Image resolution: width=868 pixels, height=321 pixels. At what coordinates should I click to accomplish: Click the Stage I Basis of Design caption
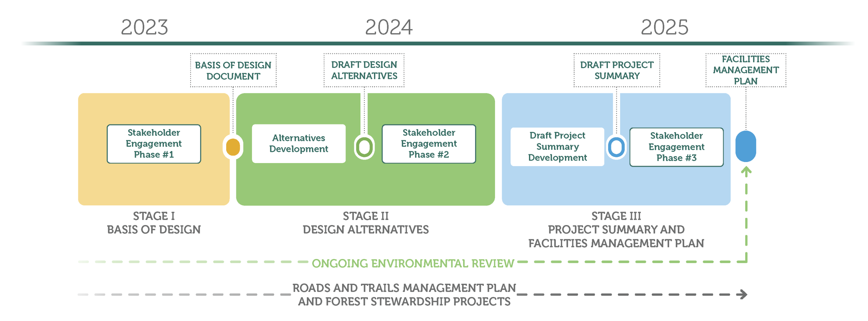(154, 223)
